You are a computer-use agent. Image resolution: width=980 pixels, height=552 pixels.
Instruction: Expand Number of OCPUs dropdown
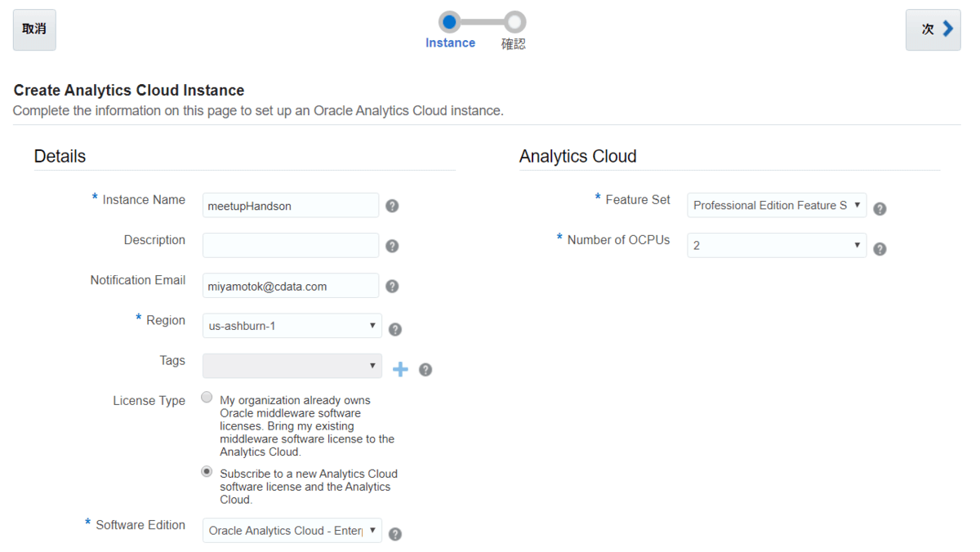tap(776, 245)
